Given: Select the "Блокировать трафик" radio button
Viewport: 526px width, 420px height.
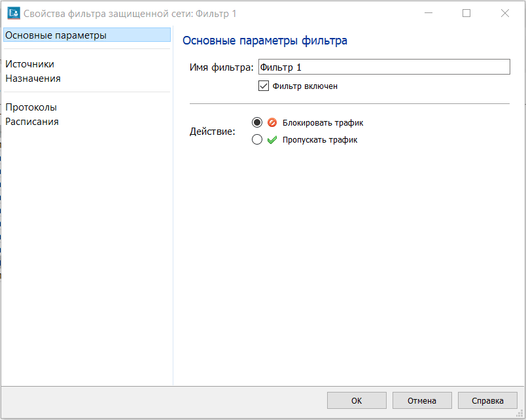Looking at the screenshot, I should [257, 122].
